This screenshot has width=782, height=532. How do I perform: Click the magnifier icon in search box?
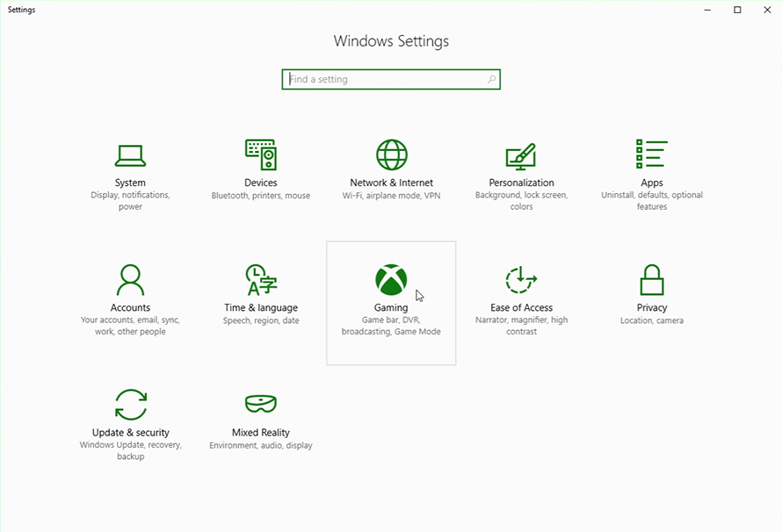point(491,79)
